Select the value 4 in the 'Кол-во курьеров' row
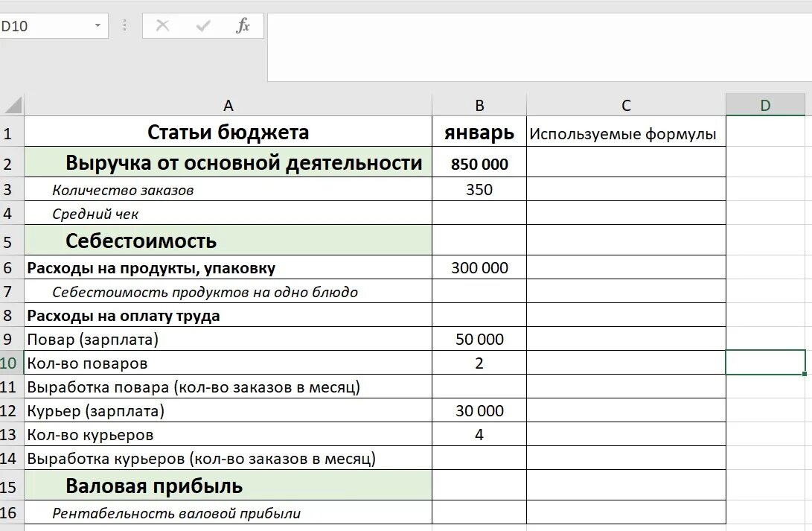 [x=479, y=434]
